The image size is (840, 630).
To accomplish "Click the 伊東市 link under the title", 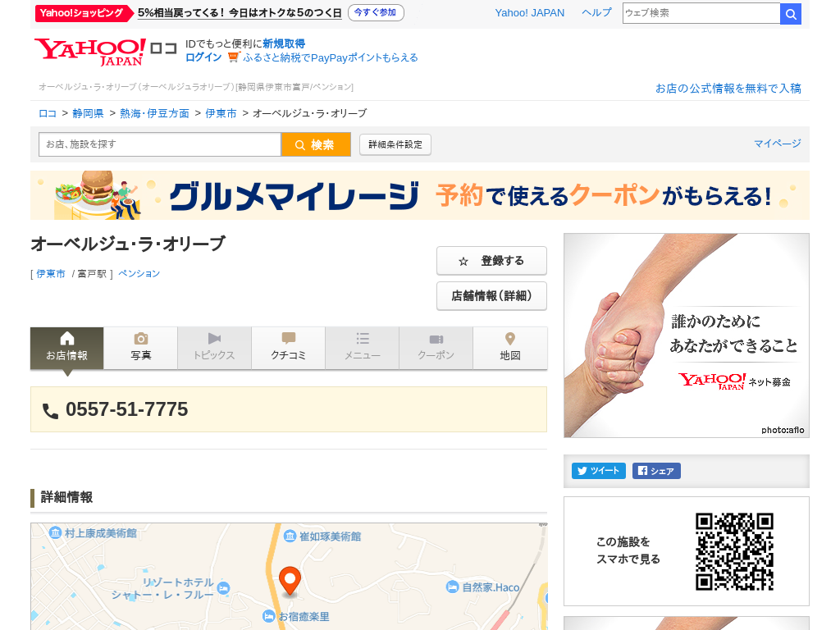I will 51,274.
